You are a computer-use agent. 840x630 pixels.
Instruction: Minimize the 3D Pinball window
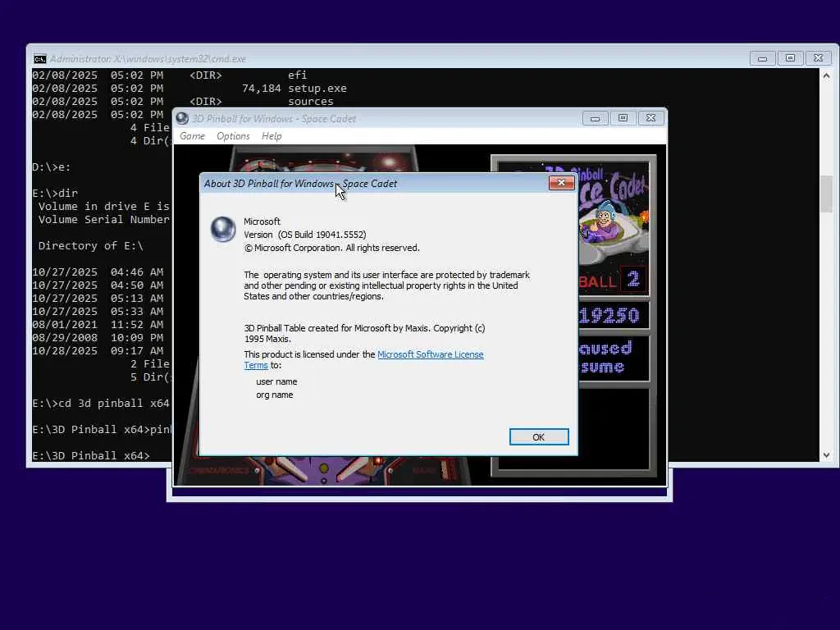pos(595,118)
